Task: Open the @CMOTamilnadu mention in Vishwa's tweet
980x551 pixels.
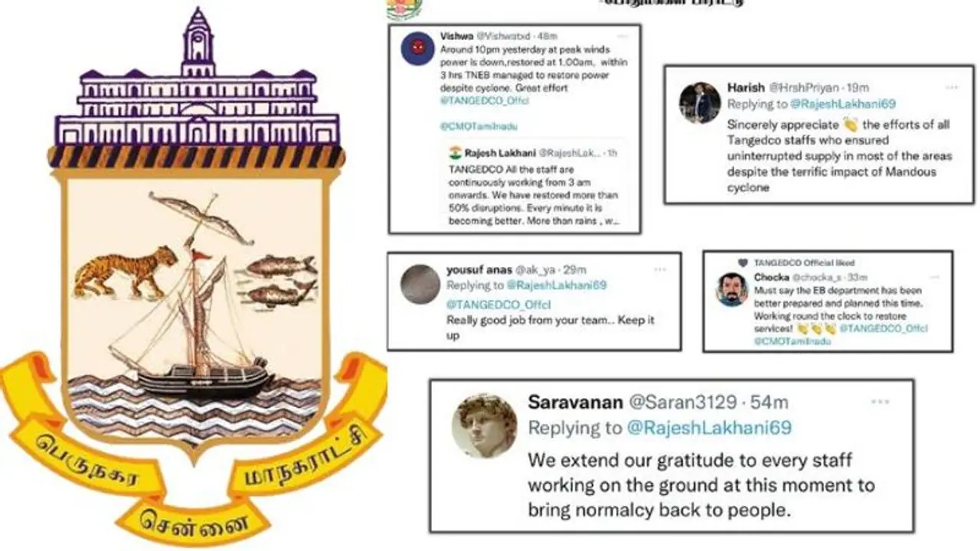Action: [469, 126]
